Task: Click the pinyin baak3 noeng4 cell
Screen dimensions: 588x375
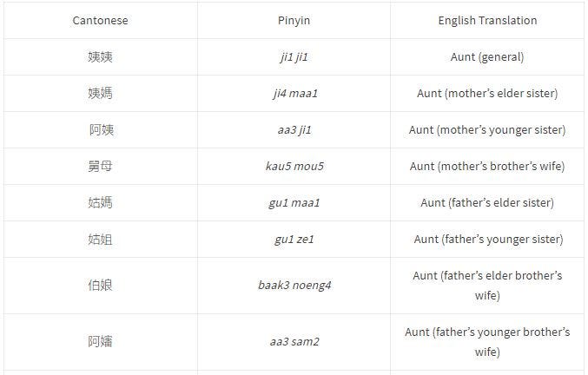Action: coord(294,286)
